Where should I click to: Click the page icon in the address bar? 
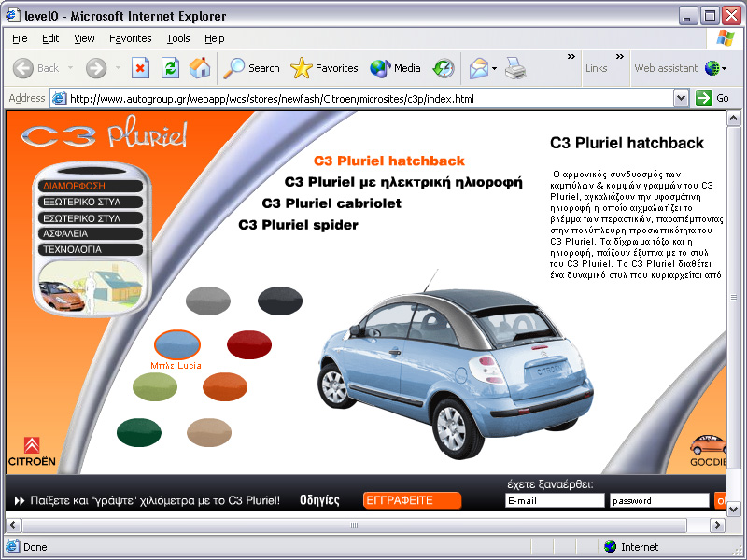tap(59, 99)
